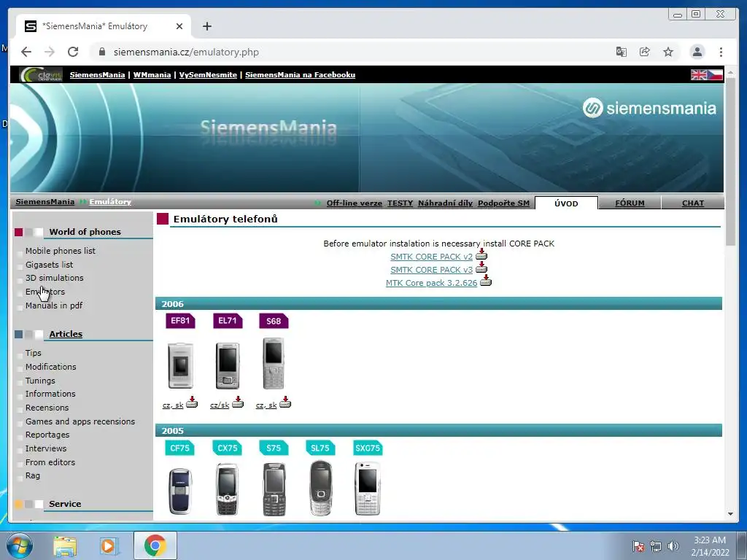Switch to the ÚVOD tab
This screenshot has height=560, width=747.
point(566,203)
